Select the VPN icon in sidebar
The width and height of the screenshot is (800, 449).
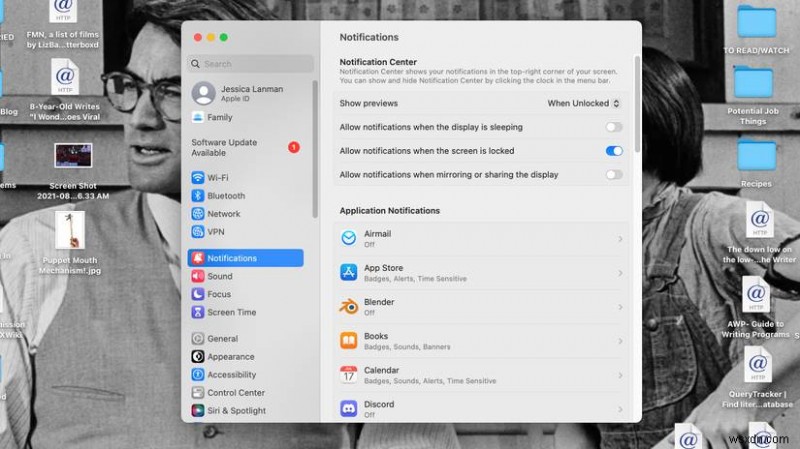[x=198, y=232]
